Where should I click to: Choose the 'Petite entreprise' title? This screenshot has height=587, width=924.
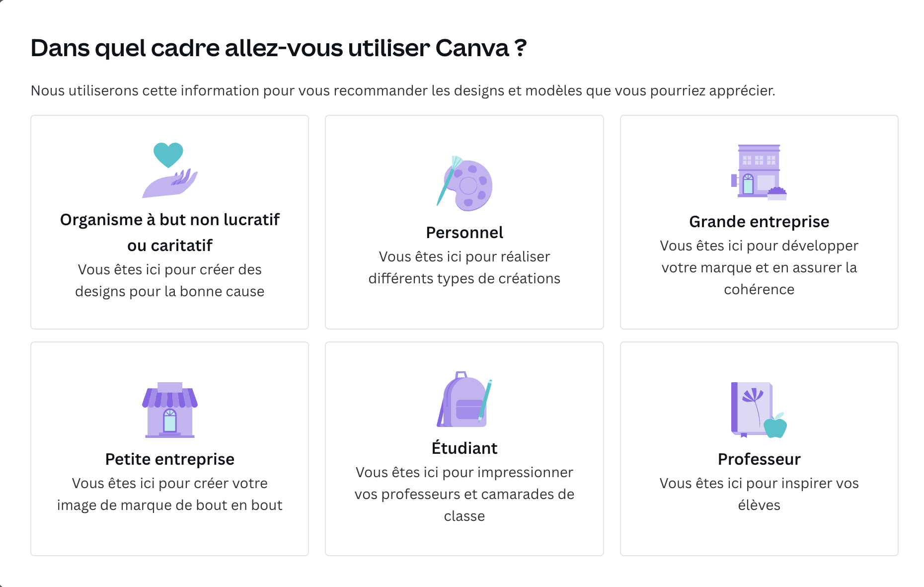[170, 459]
